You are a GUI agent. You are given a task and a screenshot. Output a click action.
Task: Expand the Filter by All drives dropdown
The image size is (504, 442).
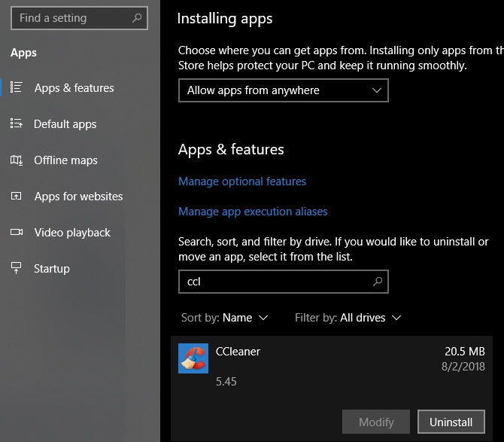tap(348, 318)
